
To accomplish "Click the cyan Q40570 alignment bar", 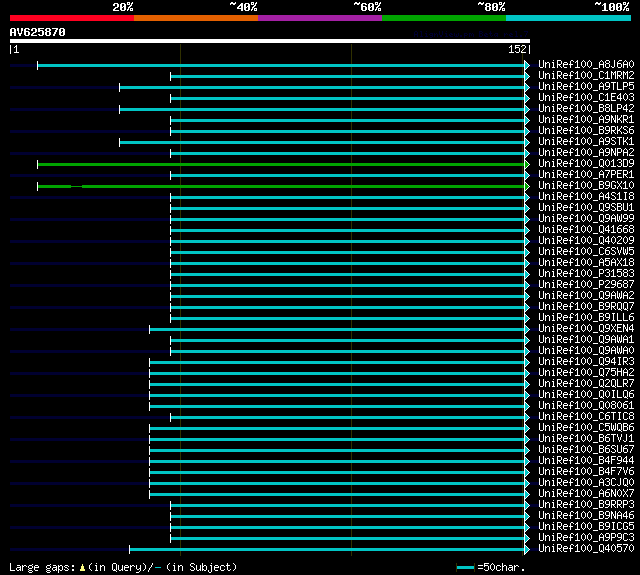I will [327, 550].
